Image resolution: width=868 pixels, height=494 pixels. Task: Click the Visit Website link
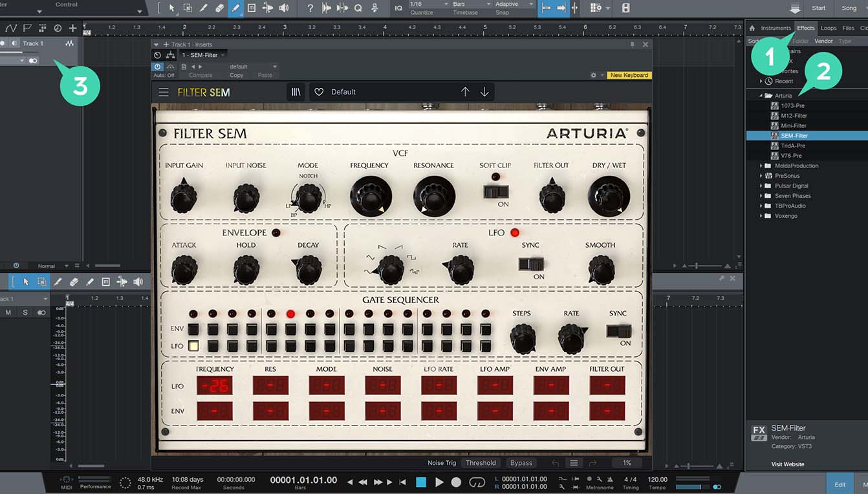point(788,464)
